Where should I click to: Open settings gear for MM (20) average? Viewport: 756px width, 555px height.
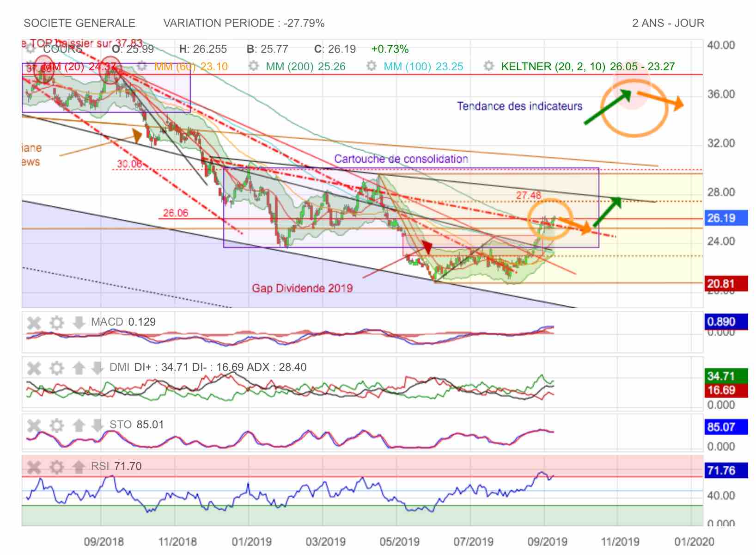pyautogui.click(x=31, y=66)
